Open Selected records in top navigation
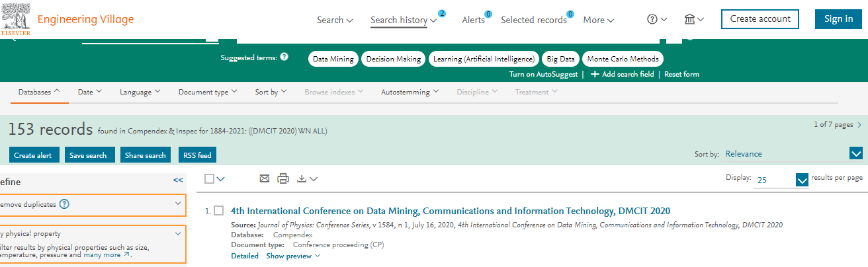 point(534,20)
